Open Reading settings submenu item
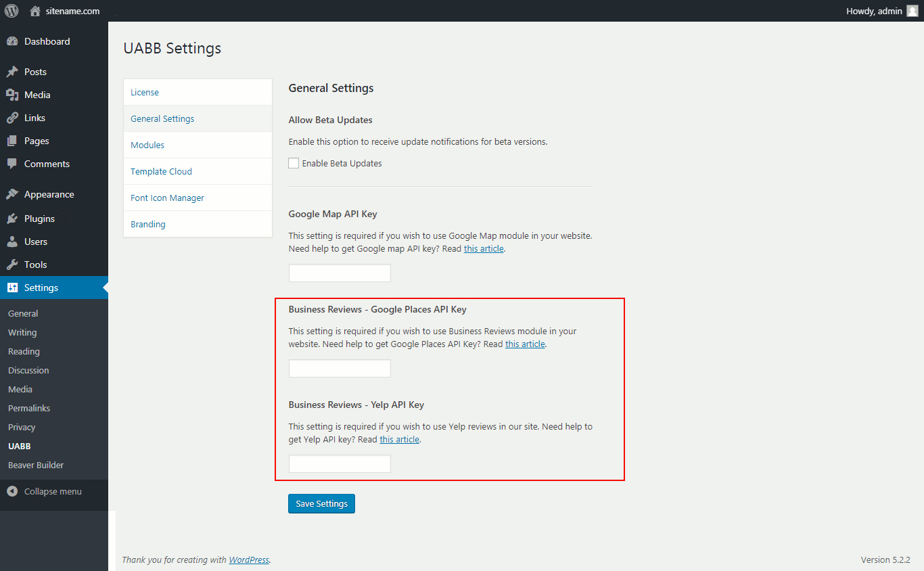Image resolution: width=924 pixels, height=571 pixels. pyautogui.click(x=24, y=351)
